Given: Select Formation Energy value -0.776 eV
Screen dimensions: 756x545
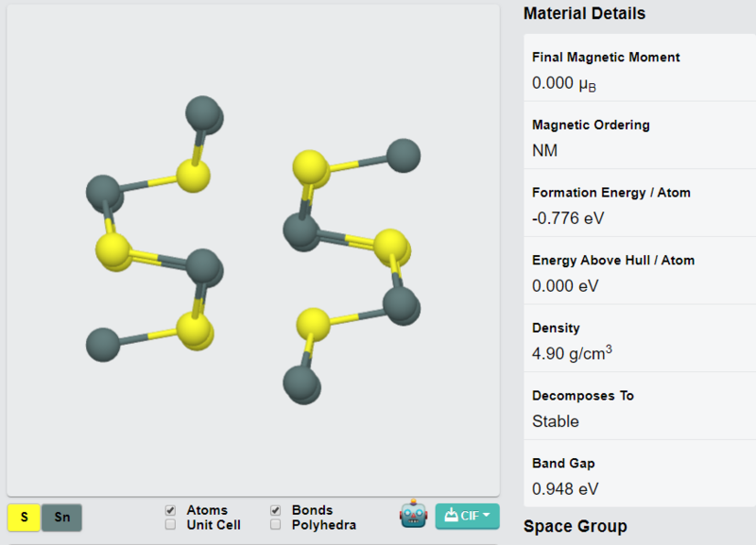Looking at the screenshot, I should click(568, 218).
